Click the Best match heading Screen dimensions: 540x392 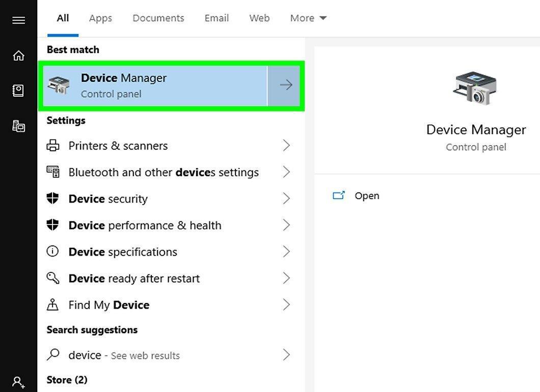click(x=73, y=49)
